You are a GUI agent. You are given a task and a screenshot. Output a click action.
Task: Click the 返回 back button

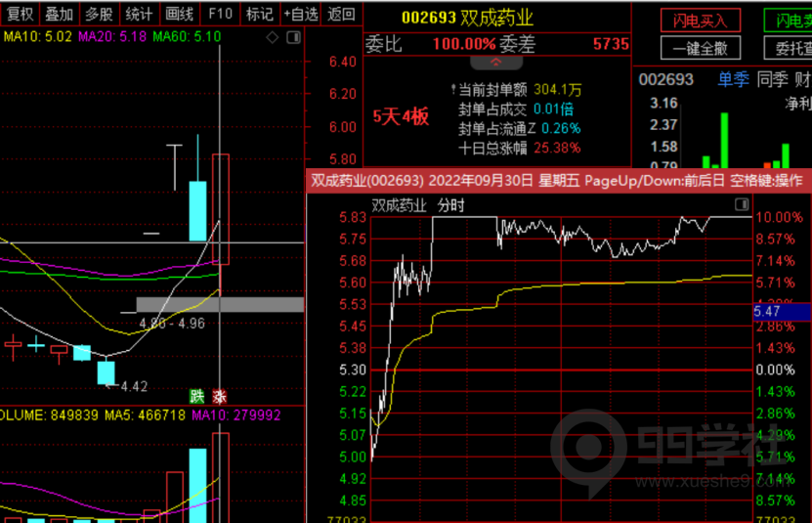(x=341, y=14)
